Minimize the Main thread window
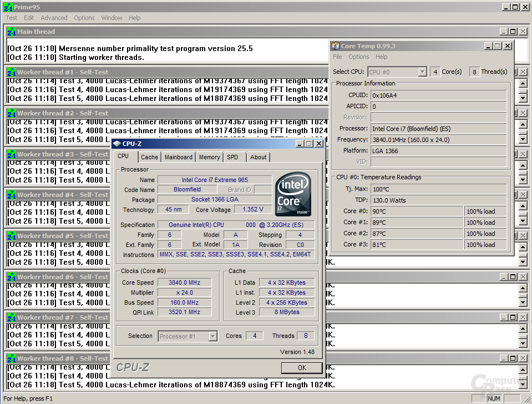The height and width of the screenshot is (404, 532). pyautogui.click(x=504, y=32)
